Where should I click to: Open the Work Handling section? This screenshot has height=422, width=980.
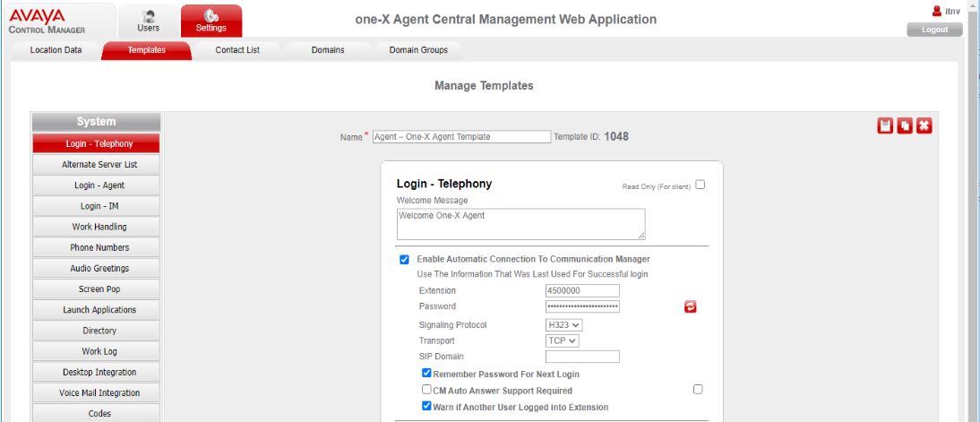96,227
